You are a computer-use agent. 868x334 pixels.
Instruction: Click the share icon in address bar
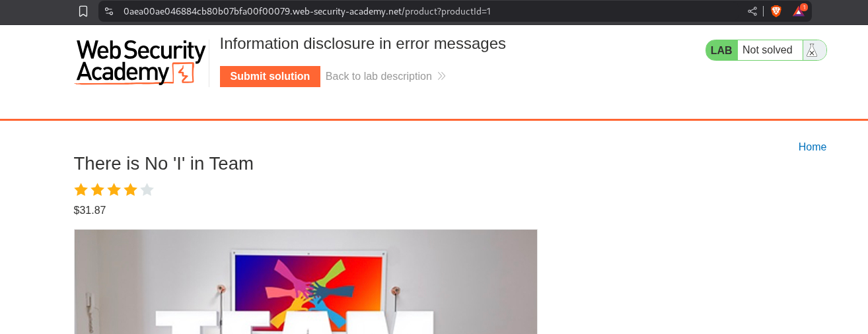(752, 11)
